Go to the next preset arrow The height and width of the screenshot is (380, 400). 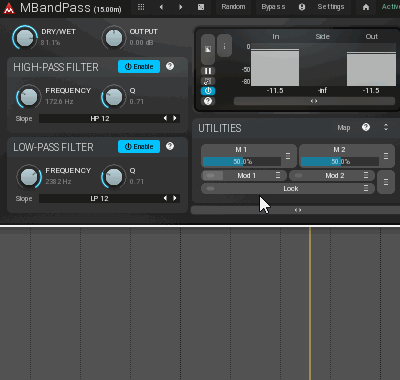coord(181,7)
